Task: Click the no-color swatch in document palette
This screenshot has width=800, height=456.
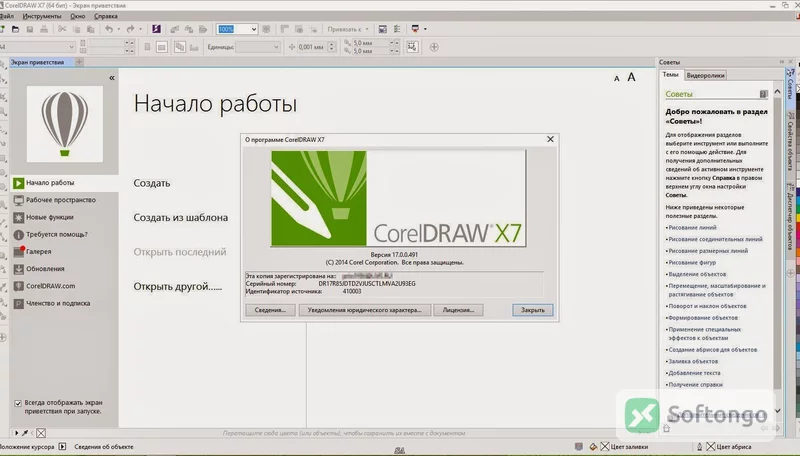Action: pyautogui.click(x=41, y=433)
